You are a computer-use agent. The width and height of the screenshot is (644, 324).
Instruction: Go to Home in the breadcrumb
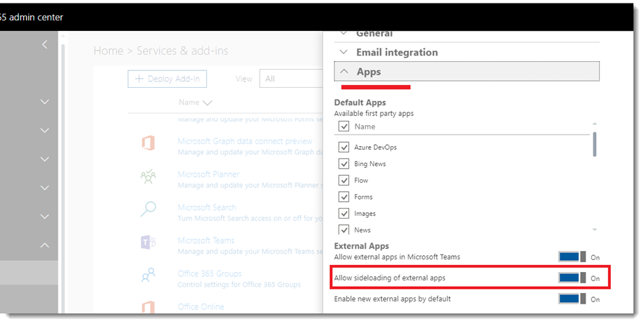(108, 51)
